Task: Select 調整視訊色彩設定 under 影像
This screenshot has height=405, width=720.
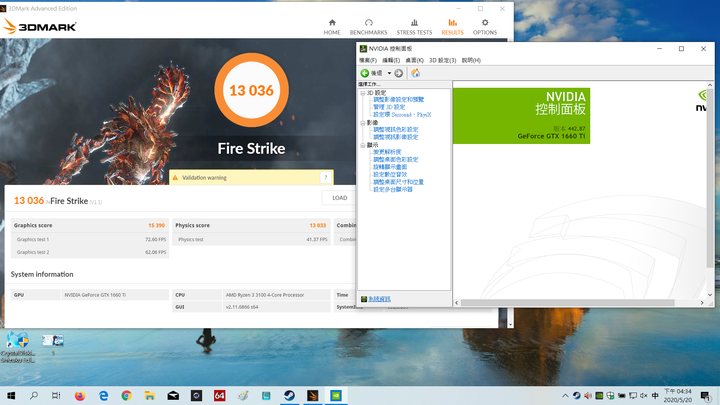Action: (x=395, y=129)
